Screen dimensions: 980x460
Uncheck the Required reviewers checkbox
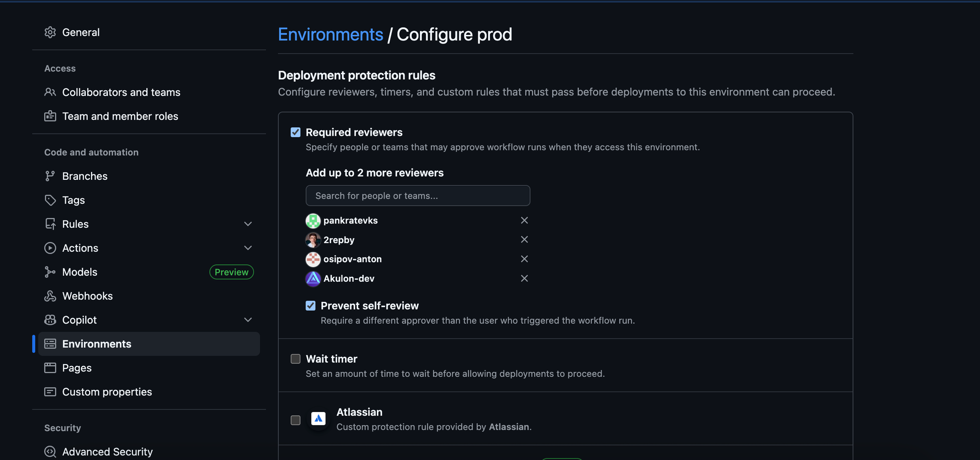(295, 132)
